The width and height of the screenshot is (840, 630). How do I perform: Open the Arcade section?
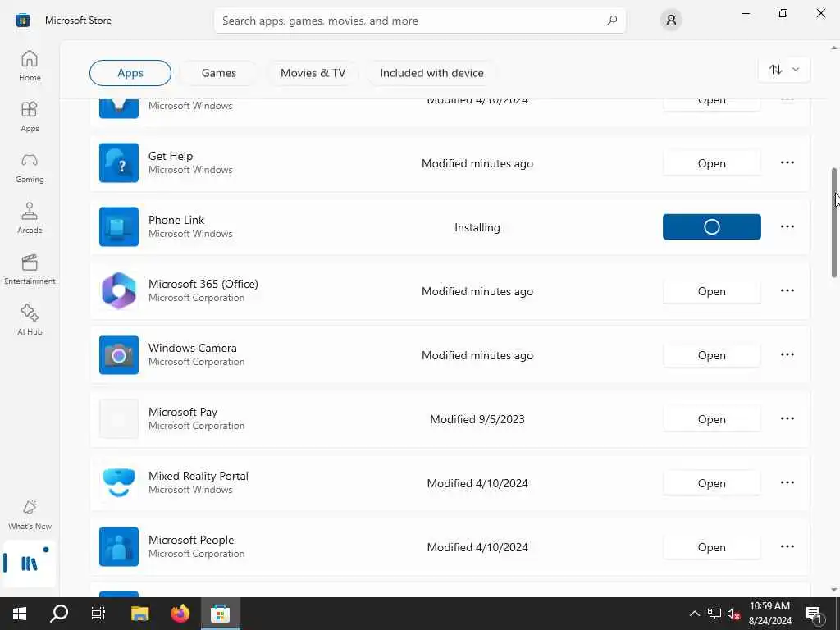pos(30,218)
